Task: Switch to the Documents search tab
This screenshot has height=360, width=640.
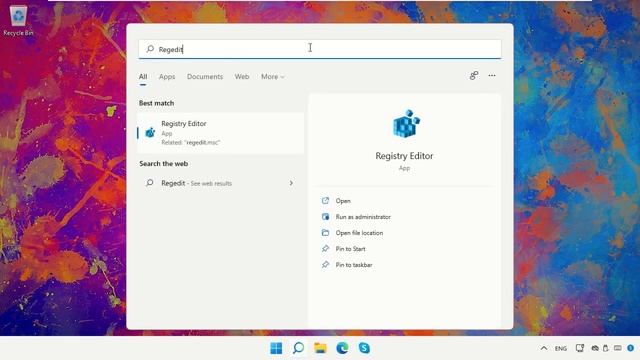Action: pos(205,77)
